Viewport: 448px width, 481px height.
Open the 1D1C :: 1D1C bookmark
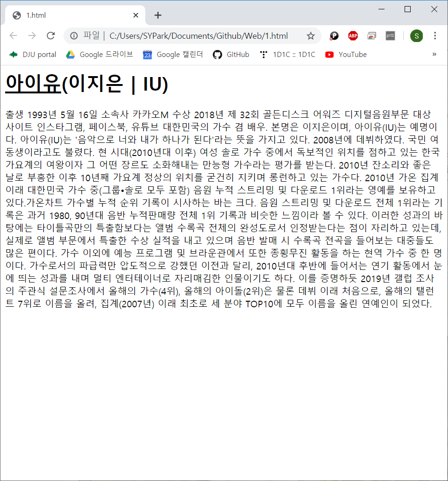click(x=287, y=55)
